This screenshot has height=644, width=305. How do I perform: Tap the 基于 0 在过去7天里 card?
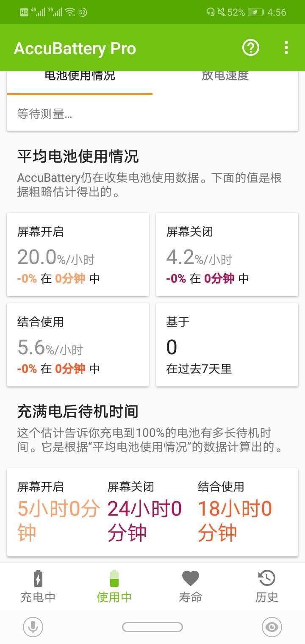pos(227,344)
